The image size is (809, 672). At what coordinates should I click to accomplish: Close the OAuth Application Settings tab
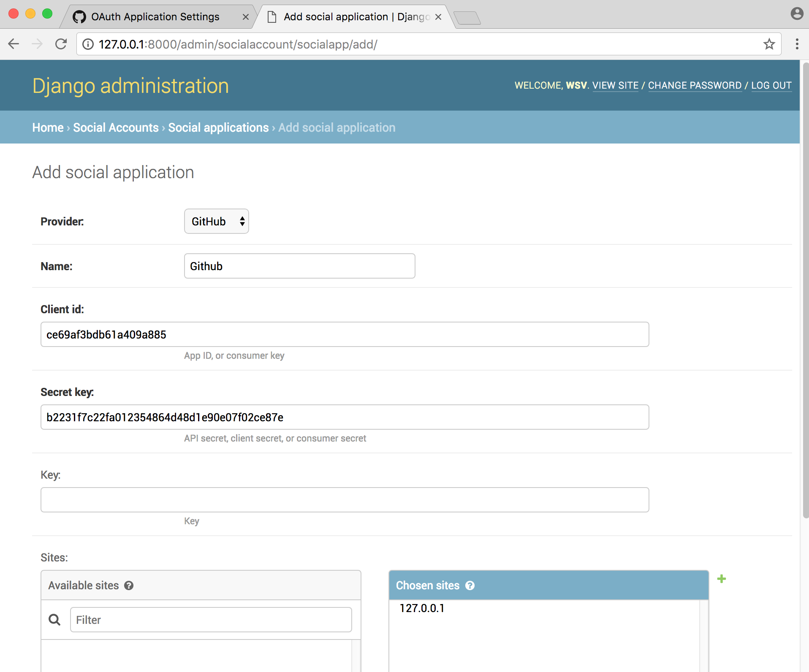pyautogui.click(x=246, y=17)
